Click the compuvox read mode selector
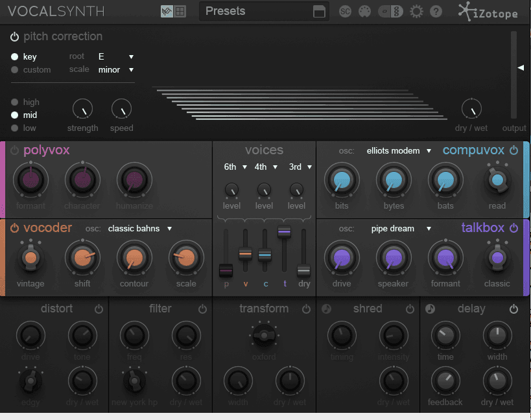Image resolution: width=531 pixels, height=420 pixels. click(497, 180)
